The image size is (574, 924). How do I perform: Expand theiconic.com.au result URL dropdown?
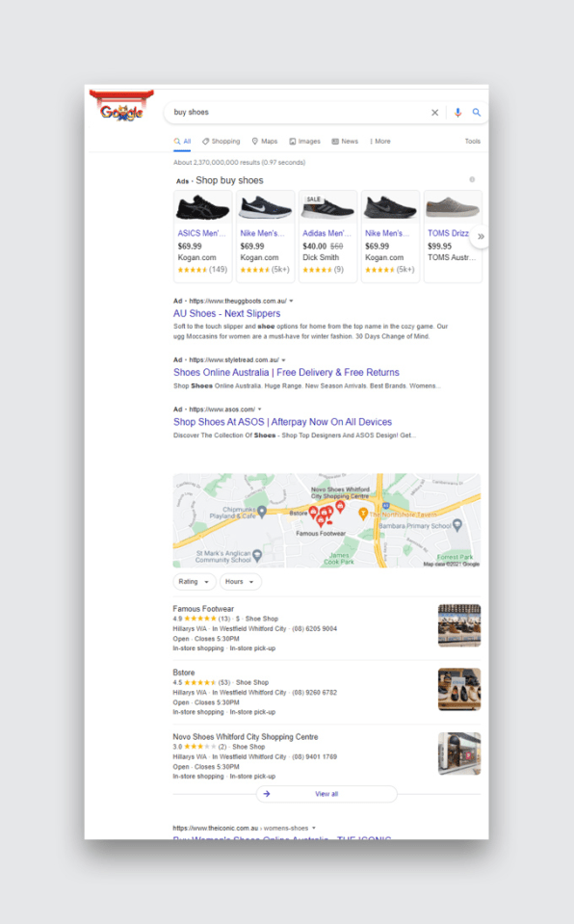[x=314, y=828]
